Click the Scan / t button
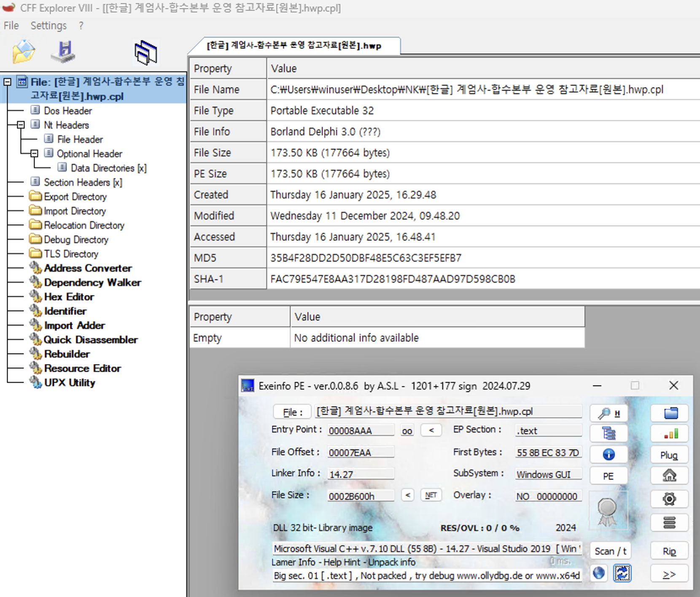 click(610, 551)
